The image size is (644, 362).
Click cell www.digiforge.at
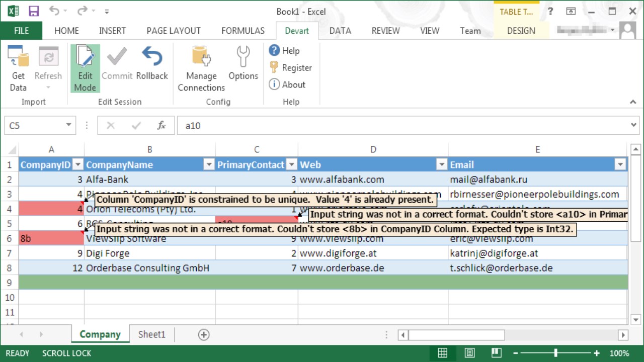(x=373, y=253)
